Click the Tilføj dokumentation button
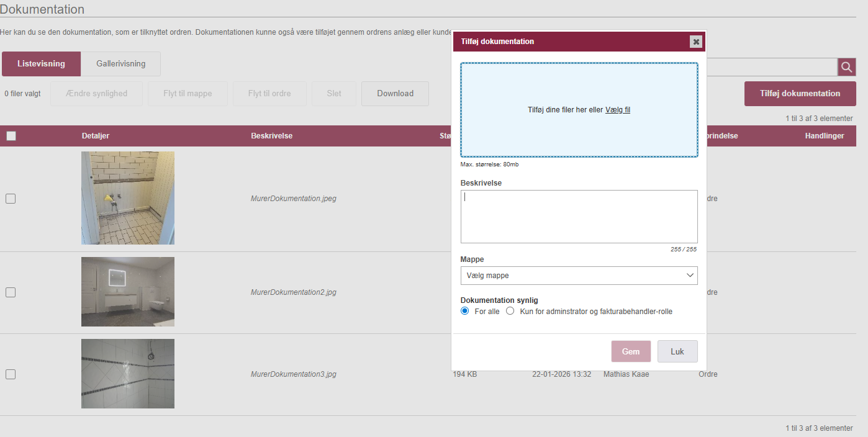The image size is (868, 437). [800, 94]
